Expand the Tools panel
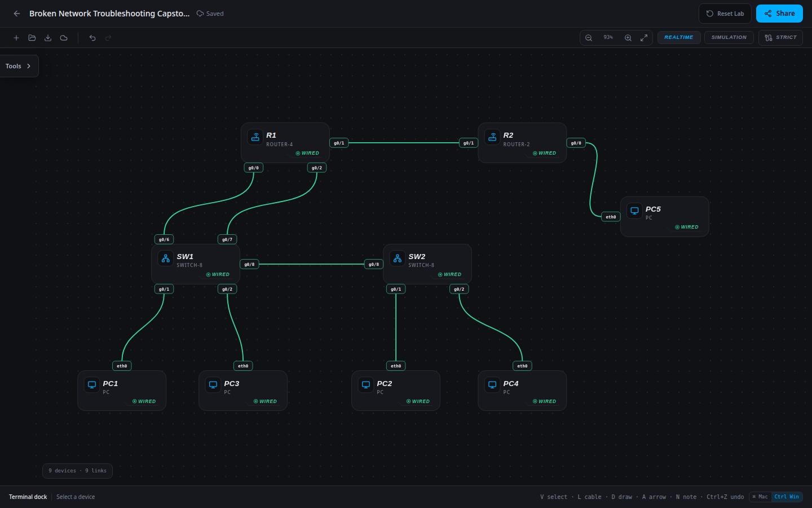 [x=19, y=66]
